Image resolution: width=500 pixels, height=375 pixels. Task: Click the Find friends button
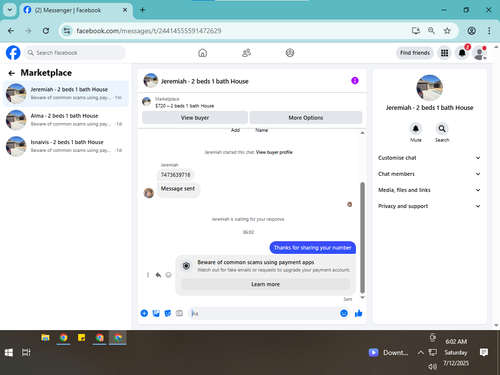tap(415, 53)
